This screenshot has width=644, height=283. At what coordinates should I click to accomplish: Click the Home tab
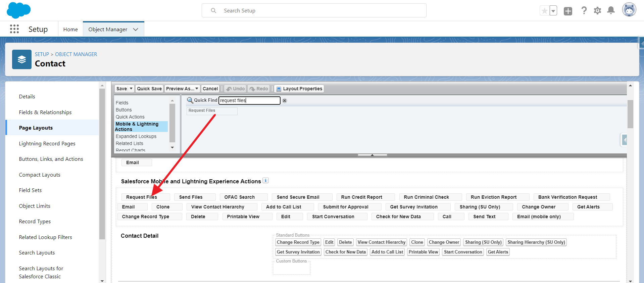point(70,30)
